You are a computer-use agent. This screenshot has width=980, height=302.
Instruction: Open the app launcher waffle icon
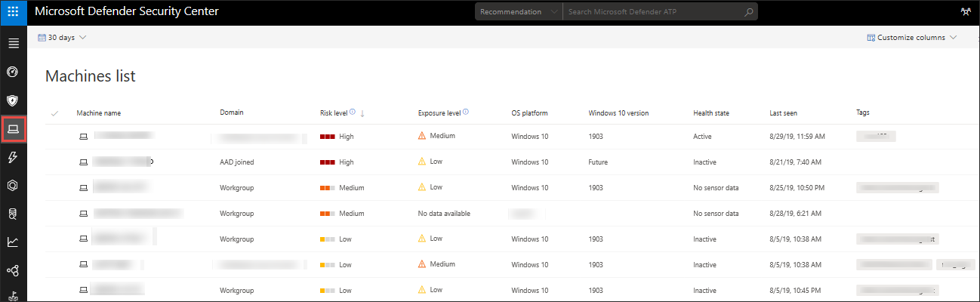pyautogui.click(x=13, y=12)
